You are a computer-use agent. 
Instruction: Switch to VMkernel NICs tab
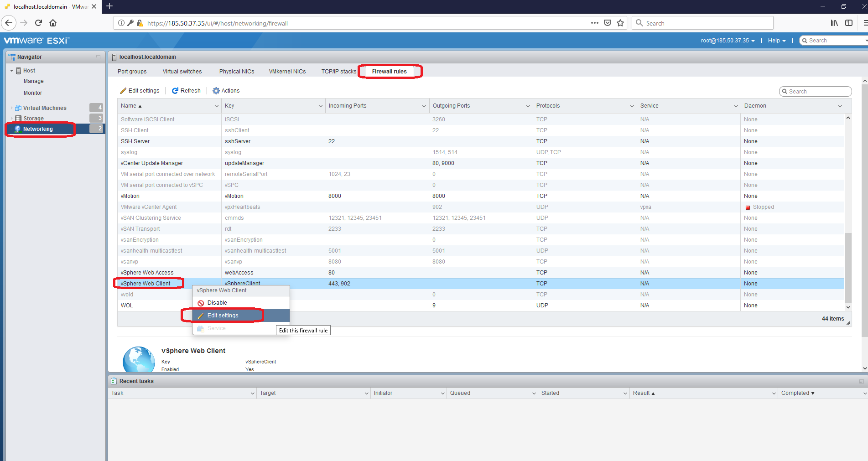point(287,72)
